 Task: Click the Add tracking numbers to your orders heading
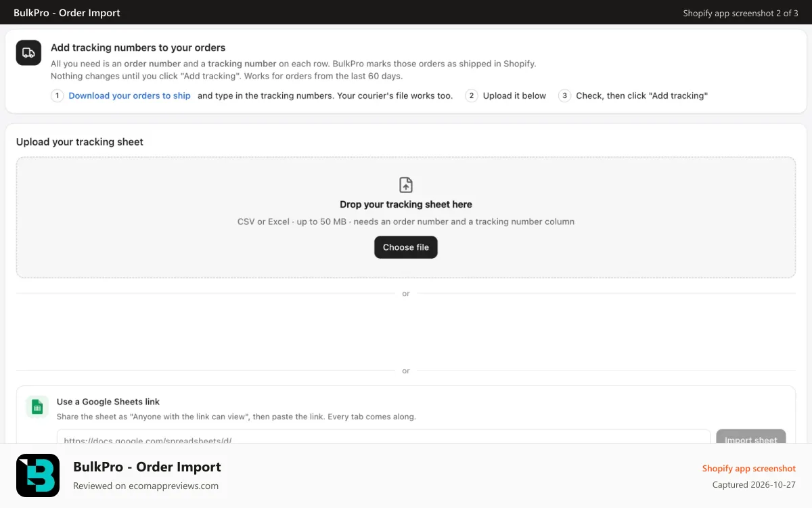coord(138,48)
